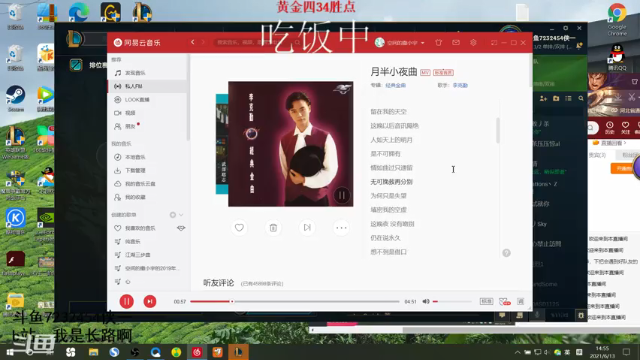The height and width of the screenshot is (360, 640).
Task: Open Windows notification center icon
Action: pyautogui.click(x=627, y=352)
